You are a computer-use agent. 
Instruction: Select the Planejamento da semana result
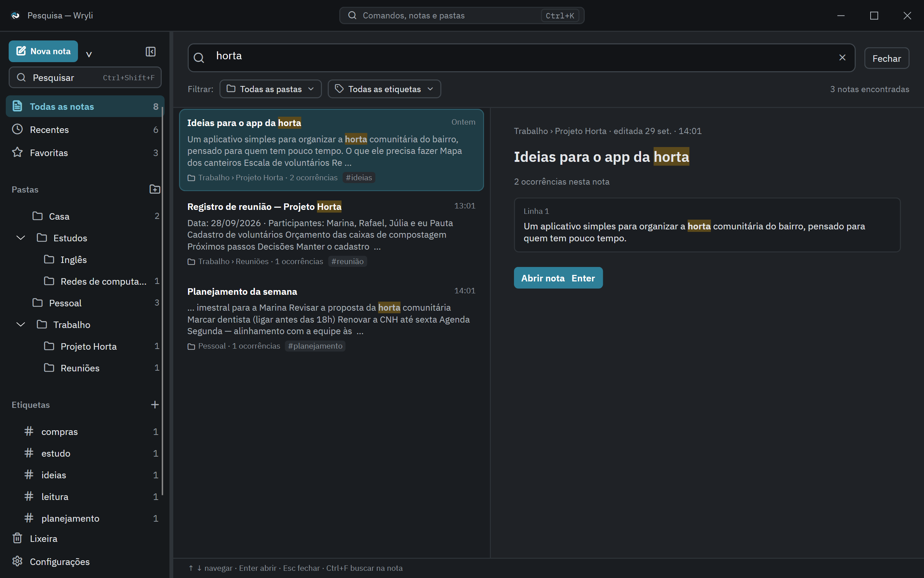(x=331, y=318)
